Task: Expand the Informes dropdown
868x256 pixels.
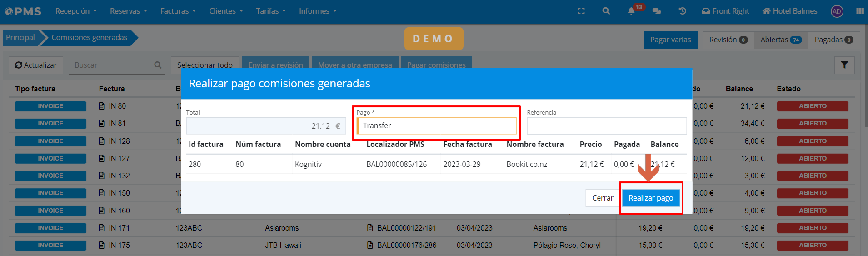Action: click(318, 11)
